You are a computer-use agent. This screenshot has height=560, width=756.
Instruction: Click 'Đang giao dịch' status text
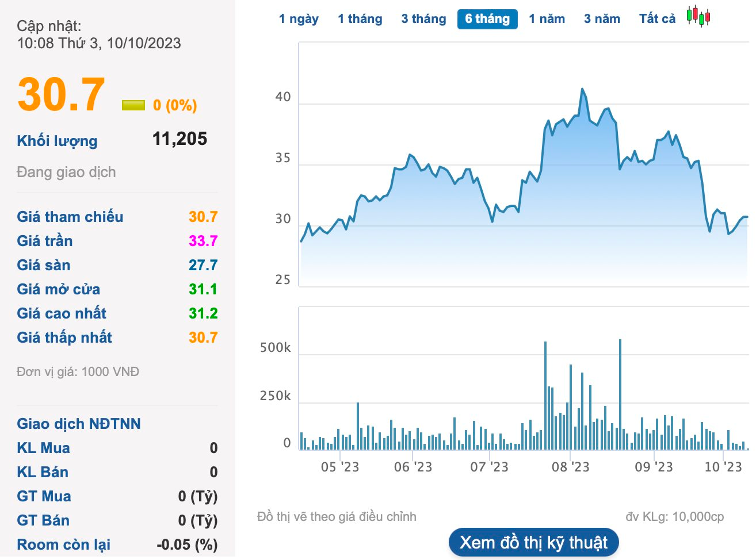66,172
